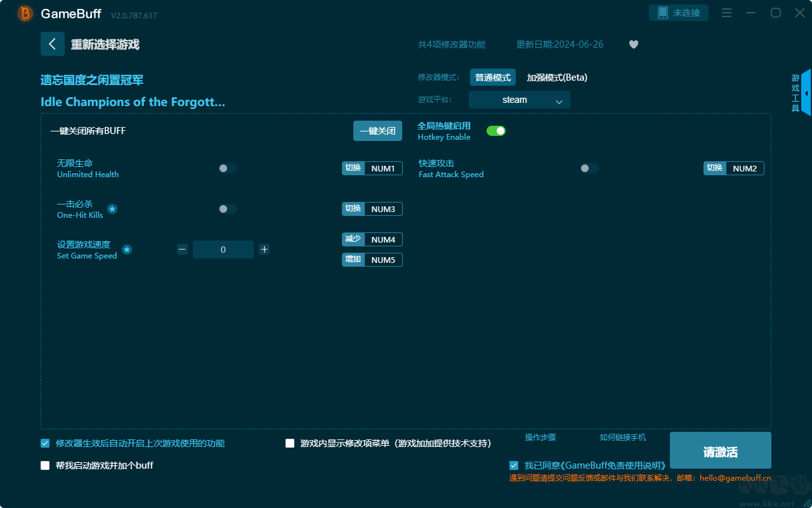812x508 pixels.
Task: Click the 遗忘国度之闲置冠军 game title
Action: click(92, 80)
